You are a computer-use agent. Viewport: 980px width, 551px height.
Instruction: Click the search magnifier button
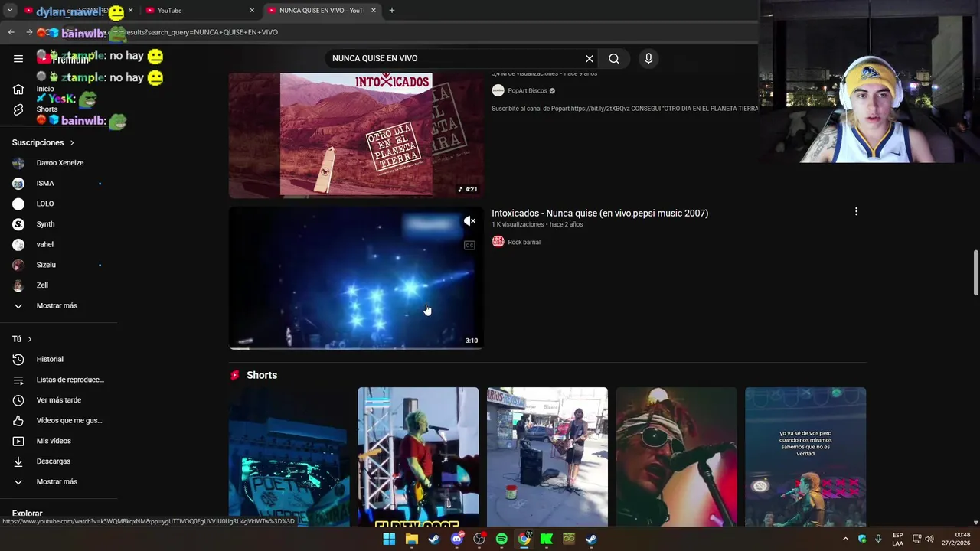click(614, 58)
